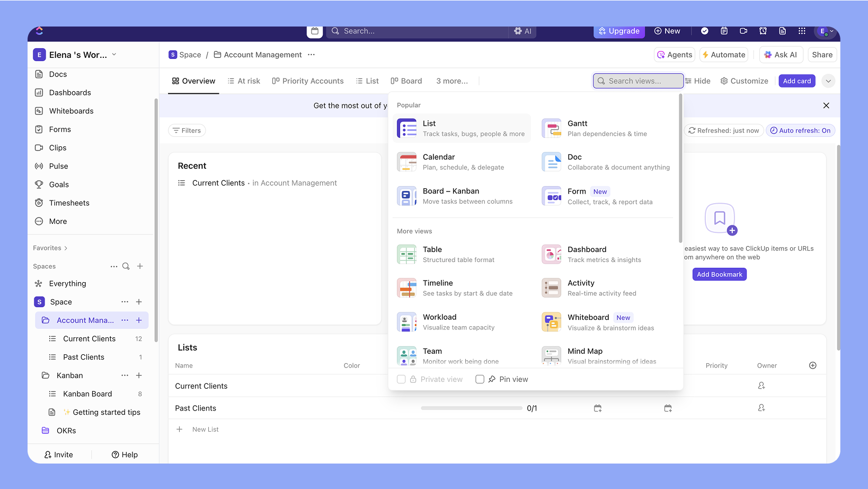868x489 pixels.
Task: Open the user avatar menu
Action: click(826, 31)
